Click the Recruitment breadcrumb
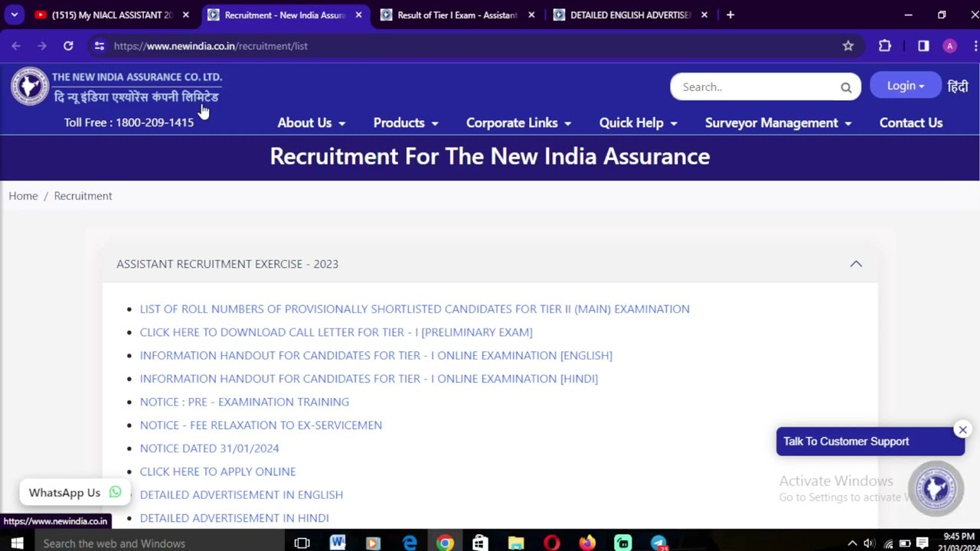The height and width of the screenshot is (551, 980). pos(83,196)
